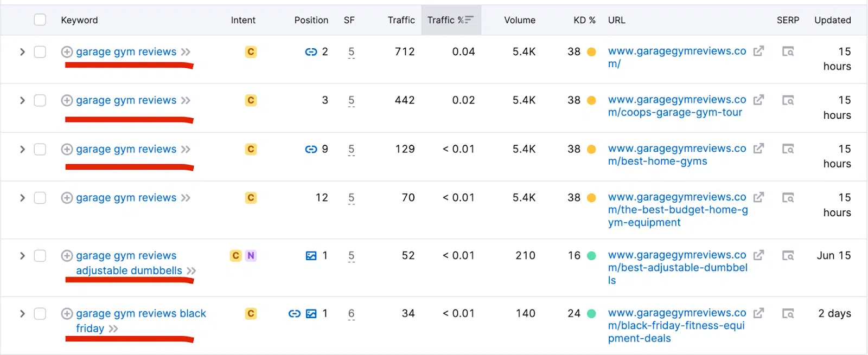This screenshot has width=868, height=355.
Task: Expand the first garage gym reviews row
Action: tap(22, 51)
